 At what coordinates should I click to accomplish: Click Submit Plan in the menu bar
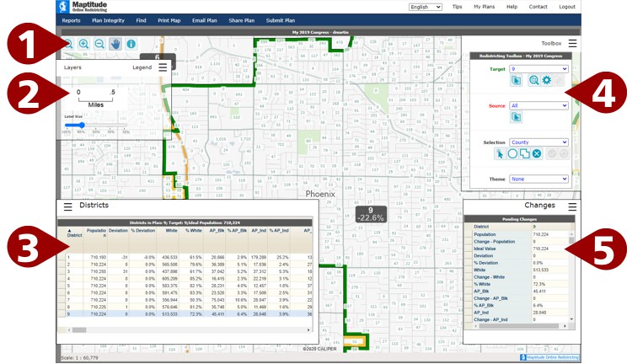(280, 20)
